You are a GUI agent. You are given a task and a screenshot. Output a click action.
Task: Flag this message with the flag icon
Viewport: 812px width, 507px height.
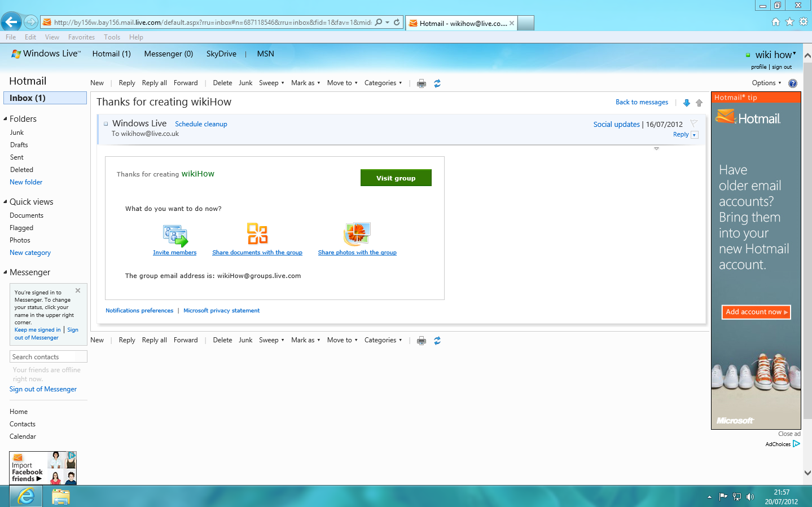tap(694, 124)
